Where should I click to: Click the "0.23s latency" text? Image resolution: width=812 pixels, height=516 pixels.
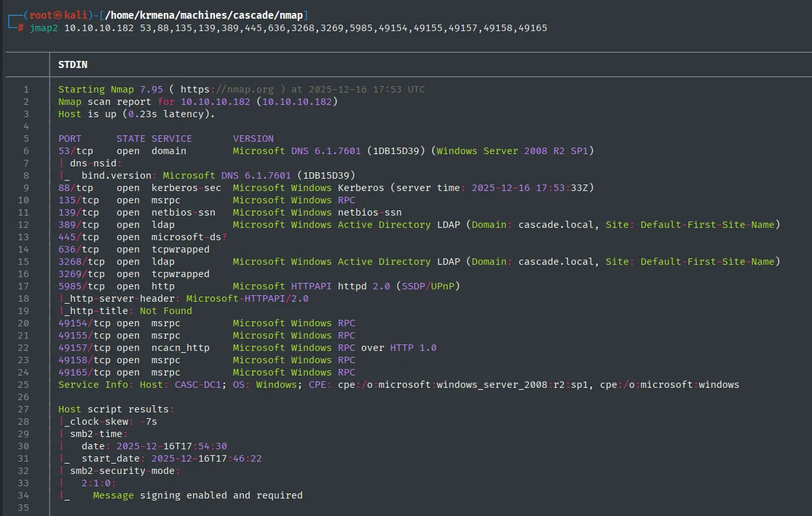click(166, 114)
